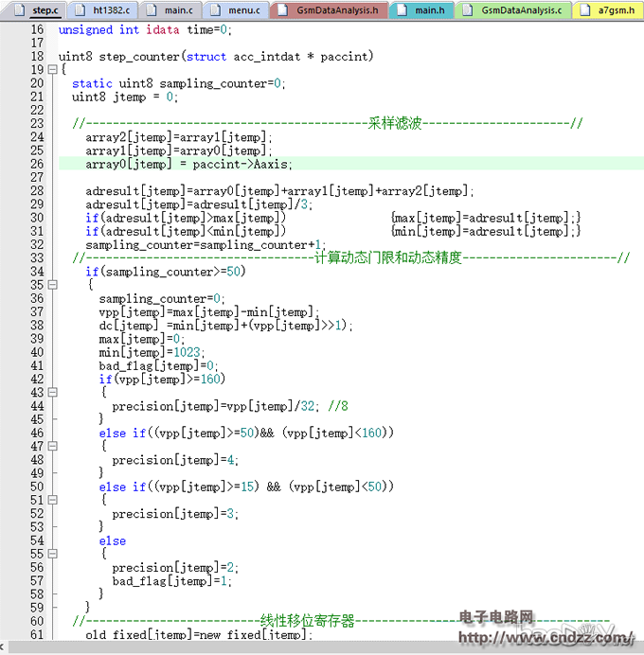Click line number 26 in the margin

[x=36, y=164]
